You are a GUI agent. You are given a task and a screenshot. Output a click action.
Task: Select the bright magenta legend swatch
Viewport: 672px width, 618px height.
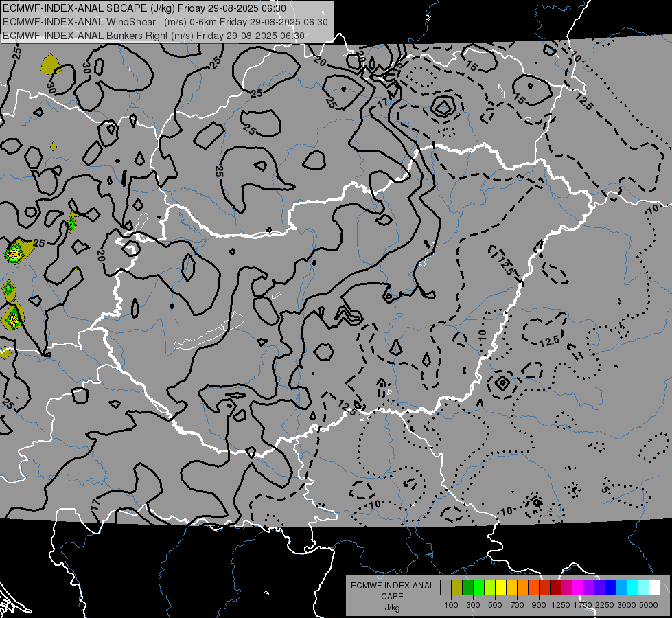click(x=578, y=587)
